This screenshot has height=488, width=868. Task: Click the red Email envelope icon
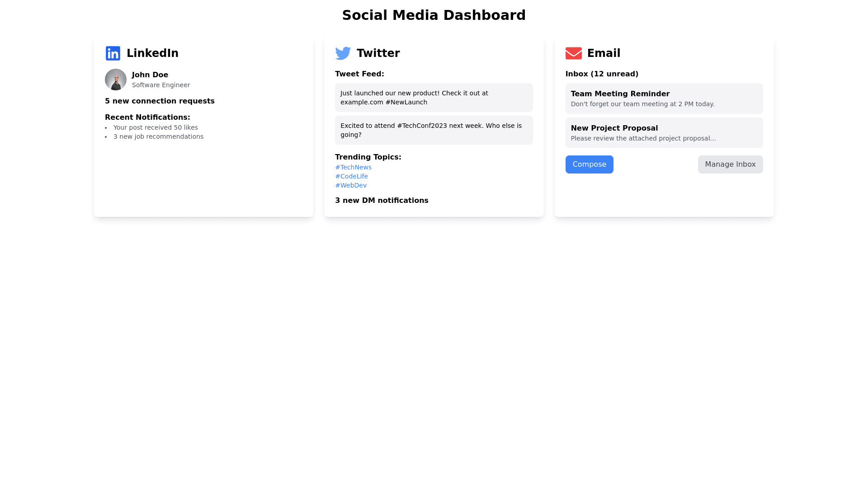pos(573,53)
